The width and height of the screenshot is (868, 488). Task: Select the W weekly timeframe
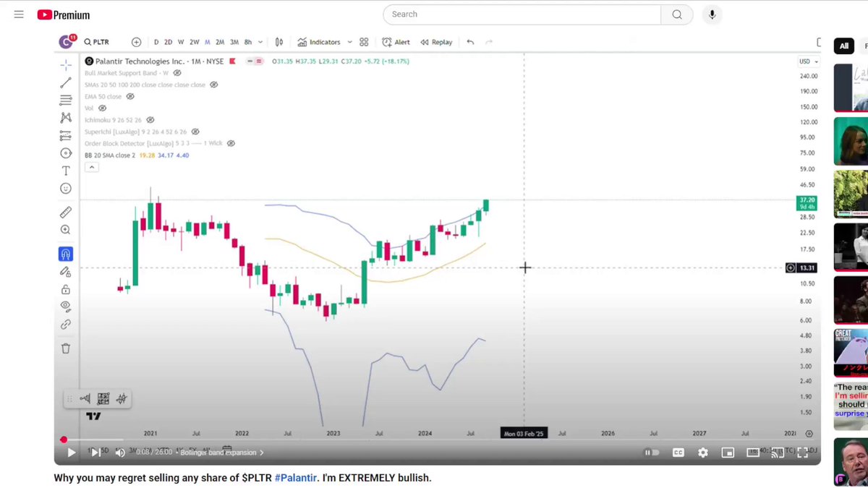[x=181, y=42]
